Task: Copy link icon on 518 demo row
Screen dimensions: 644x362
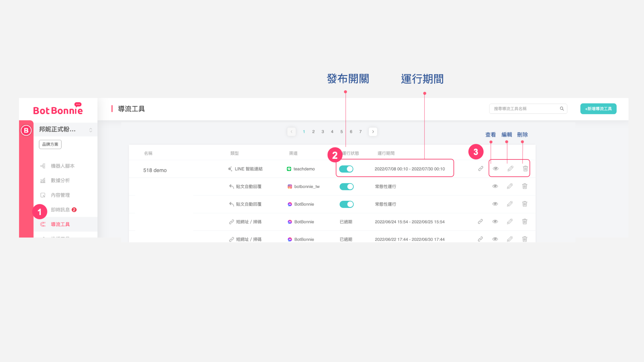Action: coord(481,169)
